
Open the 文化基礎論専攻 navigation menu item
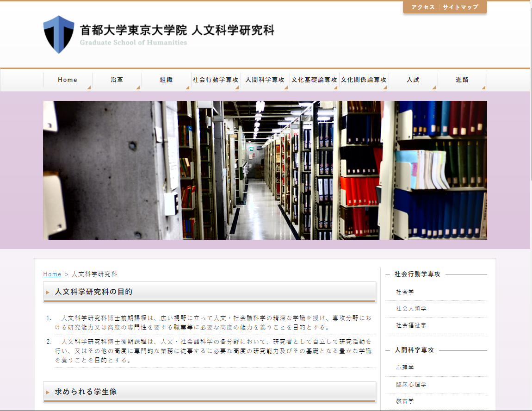[x=314, y=80]
